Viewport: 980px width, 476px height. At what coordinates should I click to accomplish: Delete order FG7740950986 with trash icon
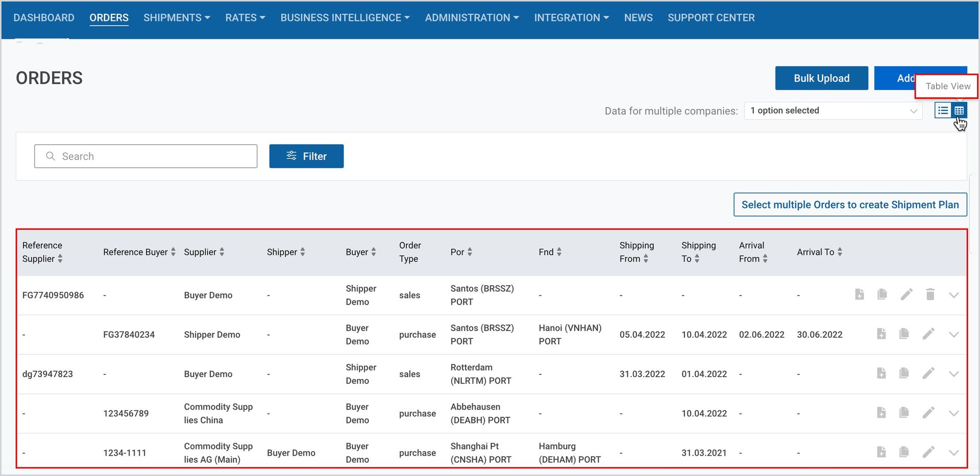tap(930, 294)
